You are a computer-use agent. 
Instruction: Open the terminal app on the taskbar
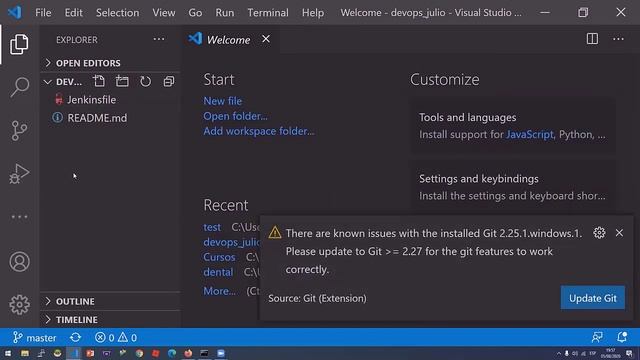(204, 353)
